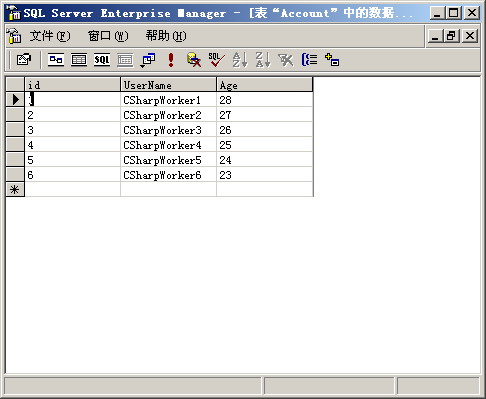The height and width of the screenshot is (399, 486).
Task: Select the UserName column header
Action: pos(168,85)
